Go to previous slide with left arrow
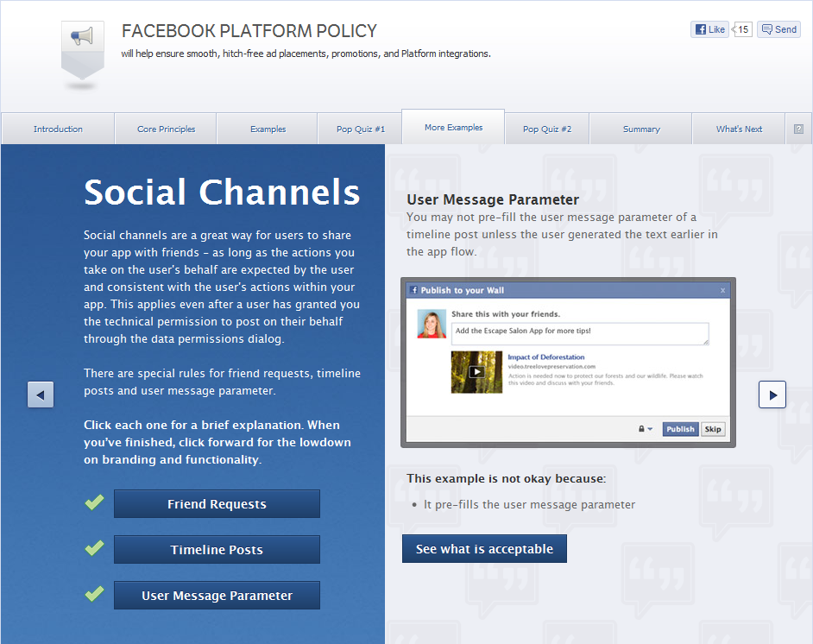 click(x=41, y=395)
